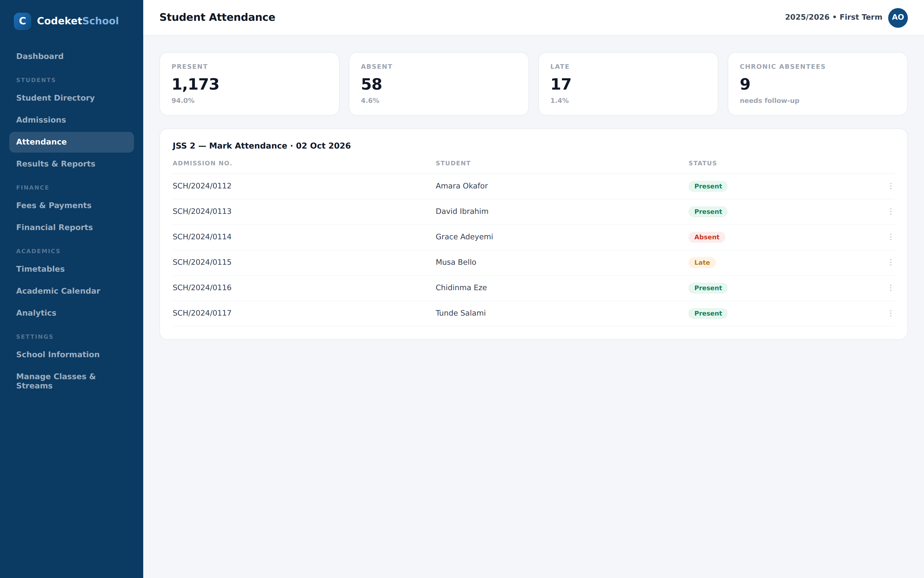Click student name Grace Adeyemi
Image resolution: width=924 pixels, height=578 pixels.
point(464,237)
